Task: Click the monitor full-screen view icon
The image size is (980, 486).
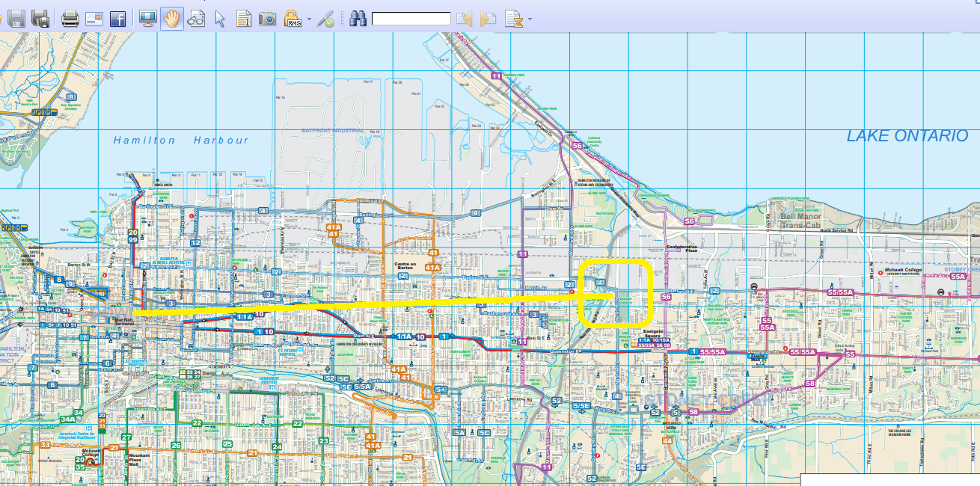Action: [147, 19]
